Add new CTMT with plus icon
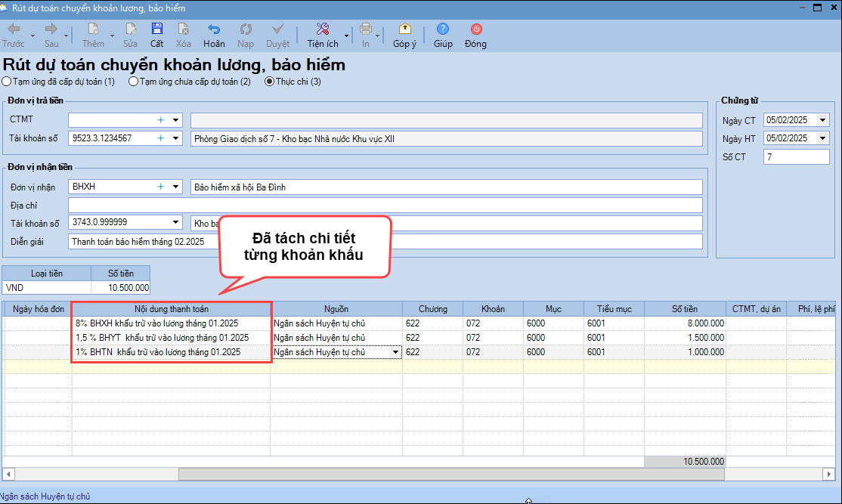This screenshot has width=842, height=504. (x=160, y=120)
